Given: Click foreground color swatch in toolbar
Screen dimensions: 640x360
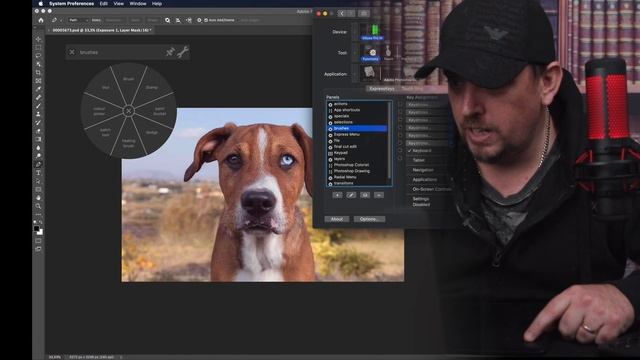Looking at the screenshot, I should point(37,229).
